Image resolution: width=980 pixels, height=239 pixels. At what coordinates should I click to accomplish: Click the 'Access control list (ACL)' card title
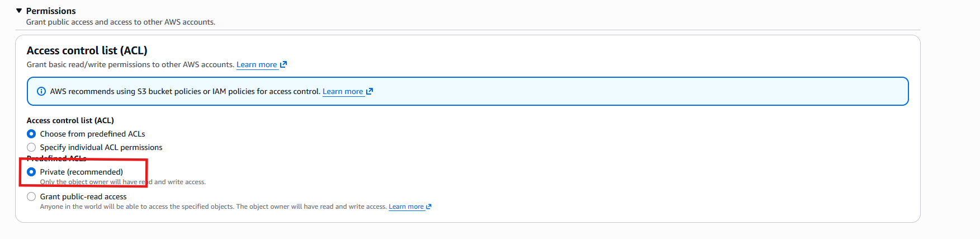87,50
